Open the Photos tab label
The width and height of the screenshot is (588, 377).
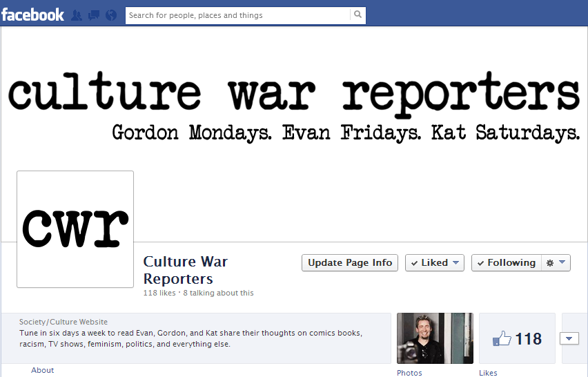click(x=409, y=372)
